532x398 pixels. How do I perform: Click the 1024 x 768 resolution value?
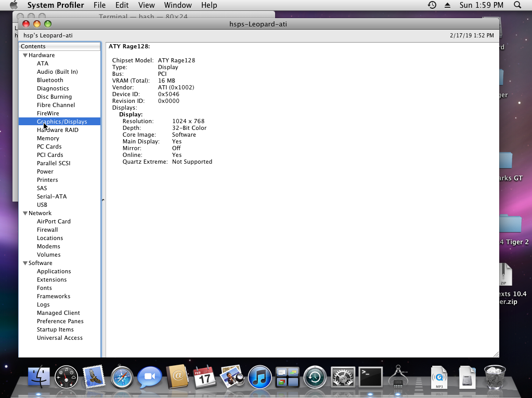coord(188,121)
